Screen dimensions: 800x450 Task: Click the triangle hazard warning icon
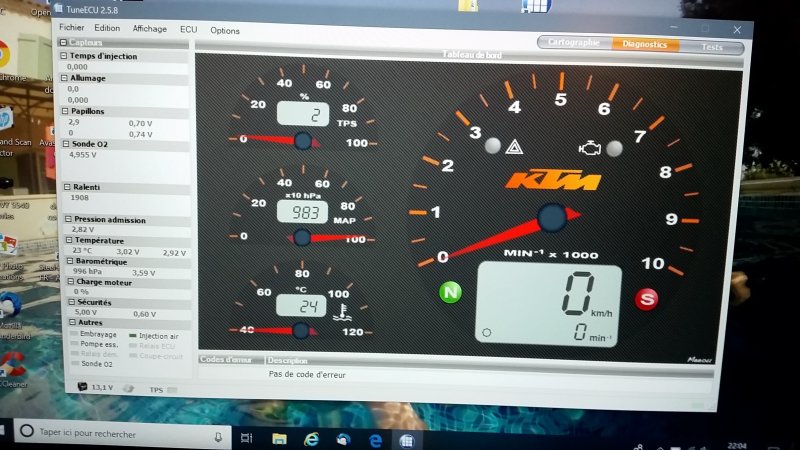514,147
